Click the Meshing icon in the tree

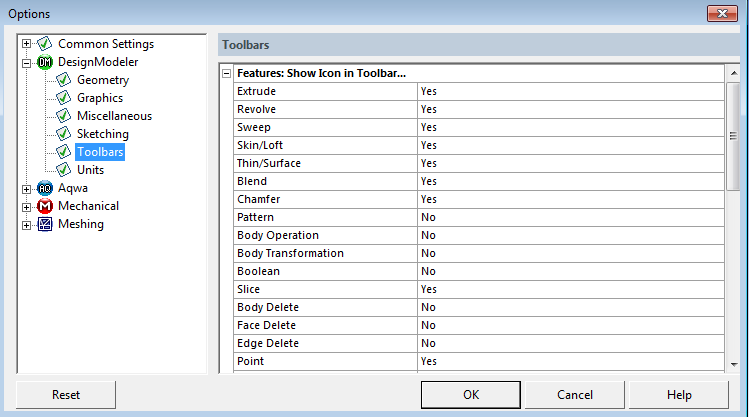pyautogui.click(x=45, y=224)
